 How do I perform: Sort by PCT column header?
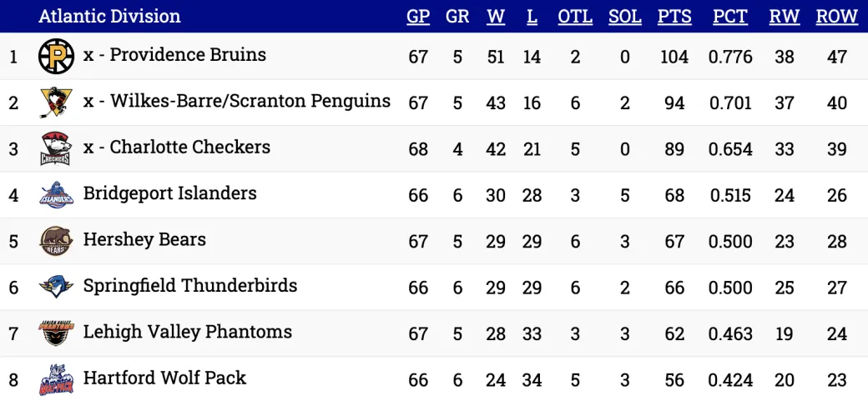[x=730, y=17]
